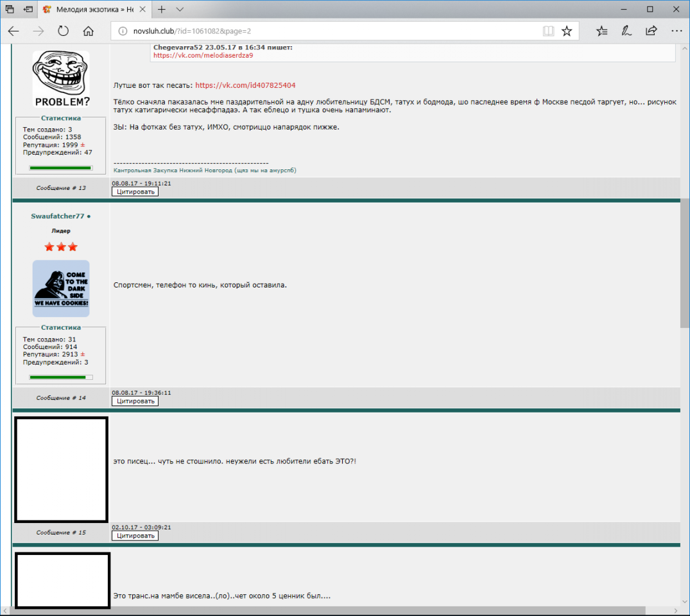Click the tabs you've set aside icon
The height and width of the screenshot is (616, 690).
pos(10,10)
